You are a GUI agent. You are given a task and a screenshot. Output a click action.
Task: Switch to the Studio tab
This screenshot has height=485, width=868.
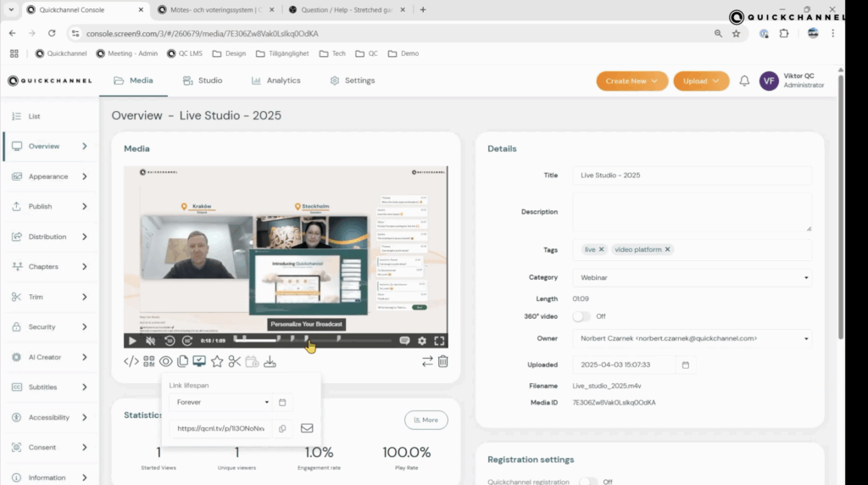[203, 81]
